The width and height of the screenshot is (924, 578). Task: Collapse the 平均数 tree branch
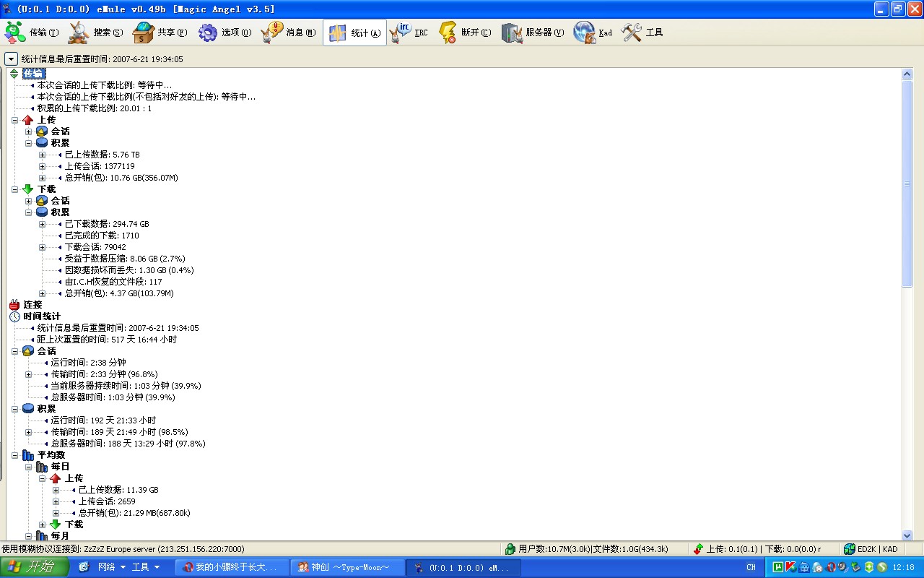tap(14, 455)
